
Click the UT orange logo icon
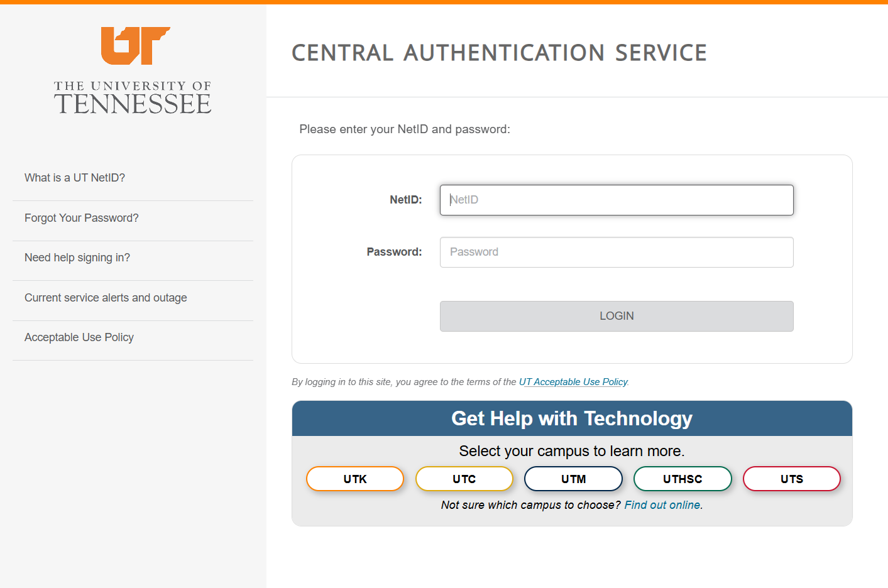pyautogui.click(x=135, y=46)
